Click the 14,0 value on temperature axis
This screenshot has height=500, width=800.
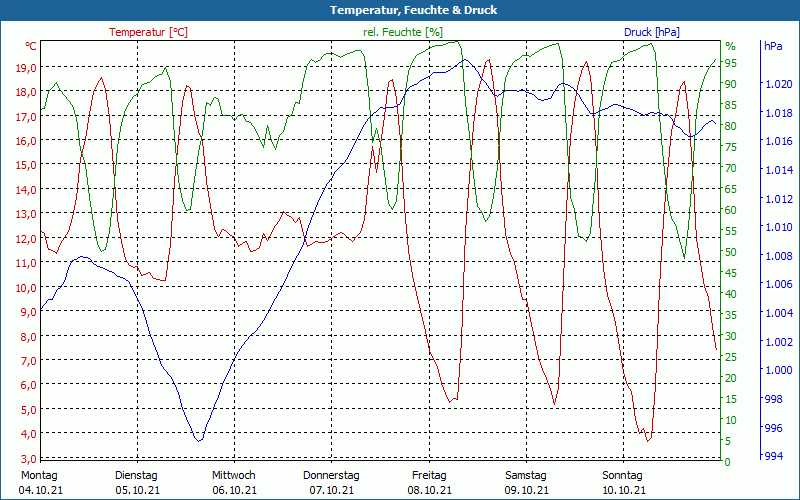(x=26, y=190)
